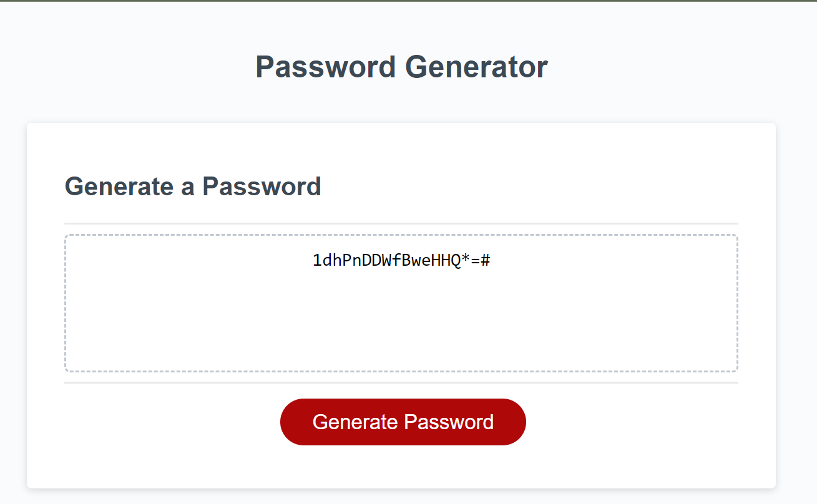Click the Generate a Password section heading
Viewport: 817px width, 504px height.
tap(193, 186)
